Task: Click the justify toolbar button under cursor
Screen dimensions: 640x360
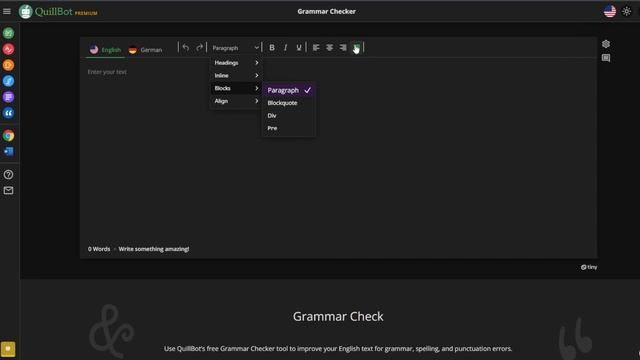Action: pyautogui.click(x=356, y=48)
